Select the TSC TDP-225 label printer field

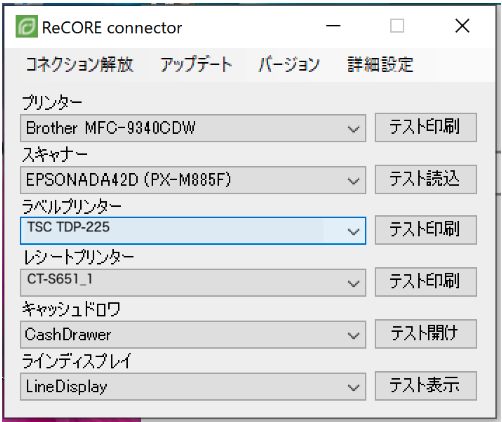[x=193, y=231]
